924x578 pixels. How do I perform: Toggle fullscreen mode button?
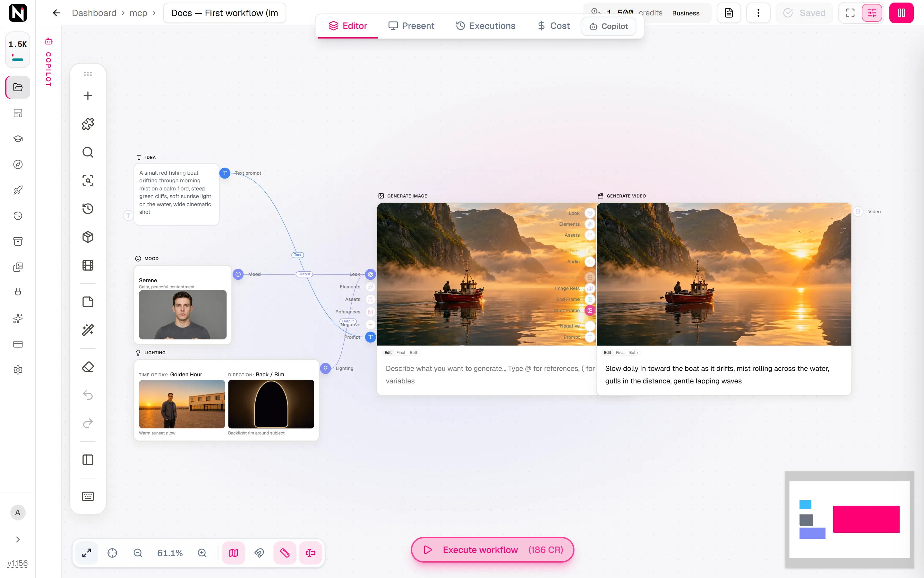coord(850,13)
